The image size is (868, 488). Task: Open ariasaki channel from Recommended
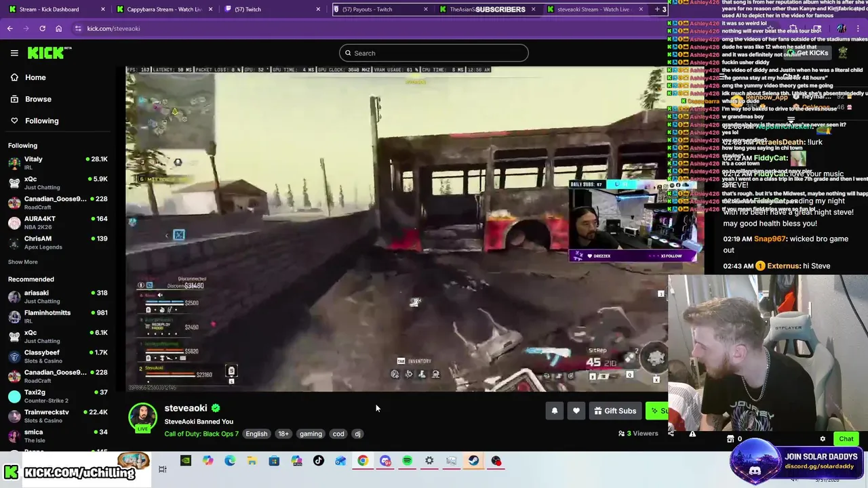pos(58,297)
